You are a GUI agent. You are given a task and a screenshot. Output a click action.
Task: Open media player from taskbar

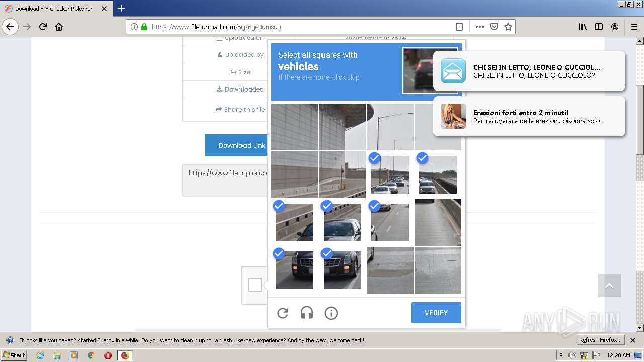(74, 355)
